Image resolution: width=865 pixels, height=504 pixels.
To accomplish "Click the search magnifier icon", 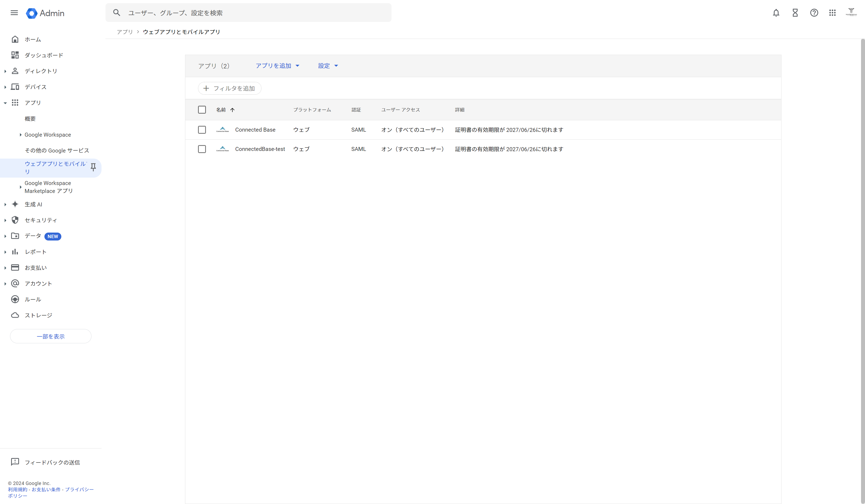I will [117, 13].
